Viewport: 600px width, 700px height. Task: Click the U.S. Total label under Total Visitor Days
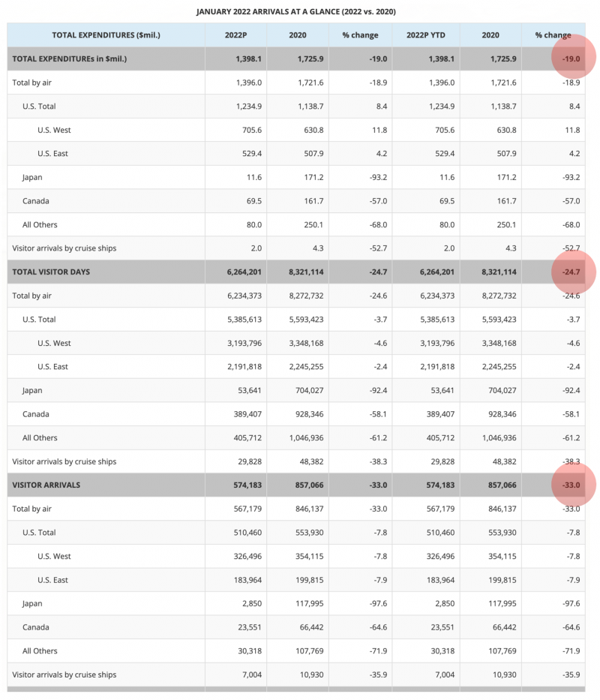point(39,320)
